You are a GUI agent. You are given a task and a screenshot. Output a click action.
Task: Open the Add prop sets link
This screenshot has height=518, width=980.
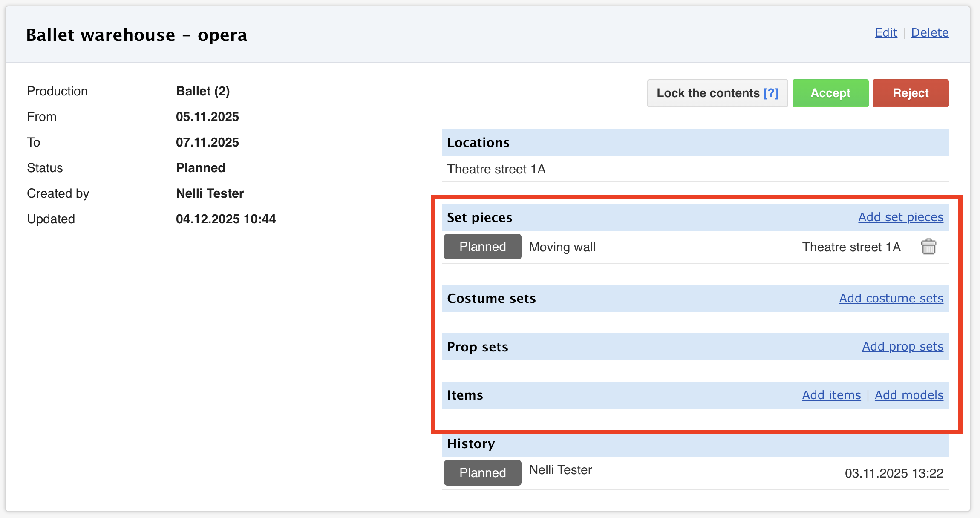(902, 347)
